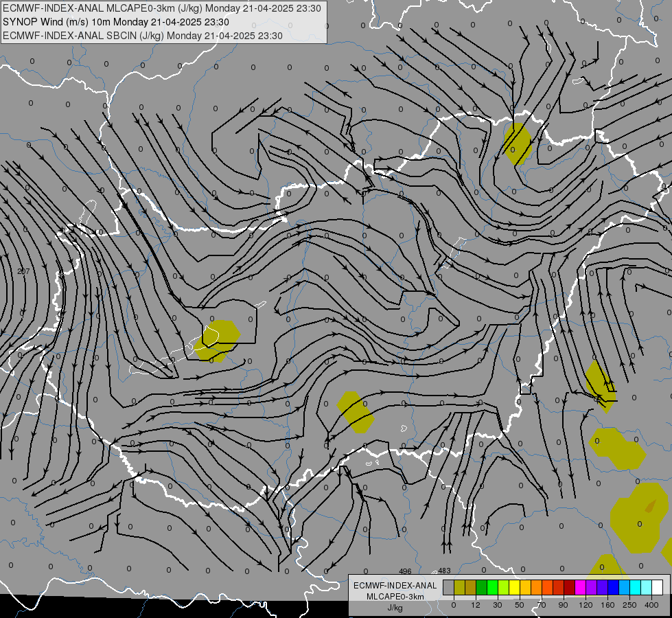Click the map value 207
Viewport: 672px width, 618px height.
(23, 271)
